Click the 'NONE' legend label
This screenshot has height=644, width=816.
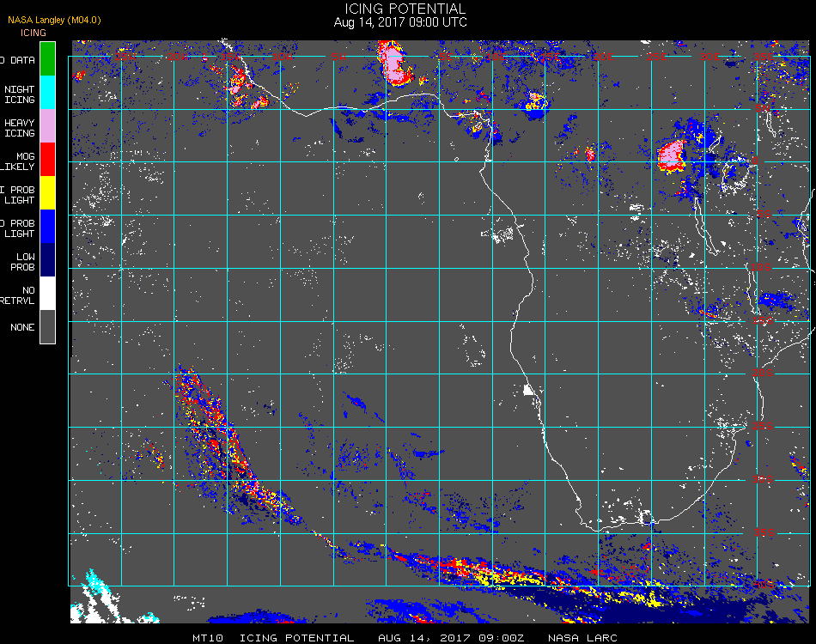coord(22,327)
